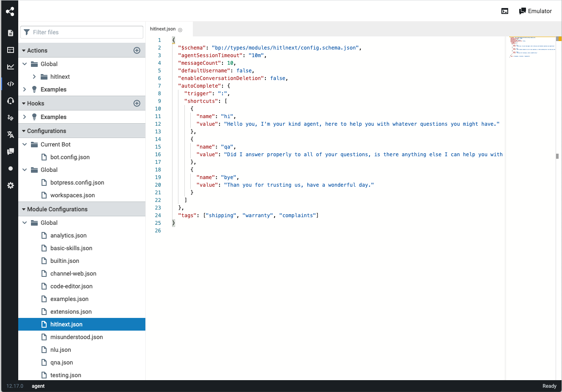
Task: Click the Botpress share logo icon
Action: coord(10,11)
